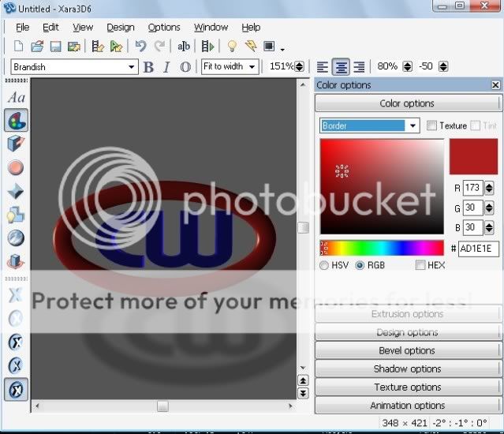Open the Help menu
Image resolution: width=504 pixels, height=434 pixels.
(x=251, y=28)
